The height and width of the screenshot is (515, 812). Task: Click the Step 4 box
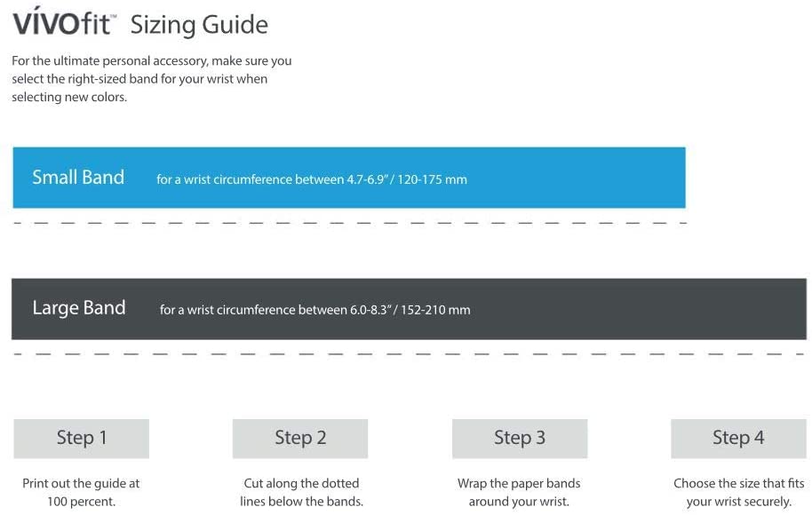point(738,438)
